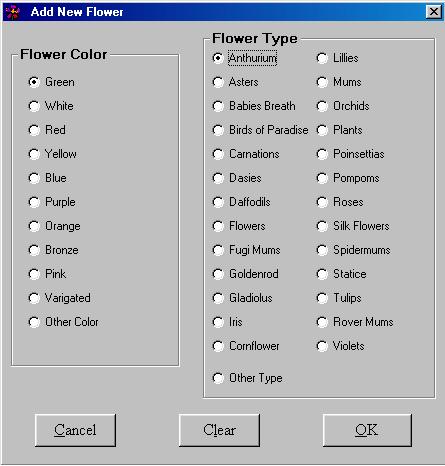This screenshot has height=466, width=445.
Task: Select Carnations flower type
Action: pyautogui.click(x=246, y=154)
